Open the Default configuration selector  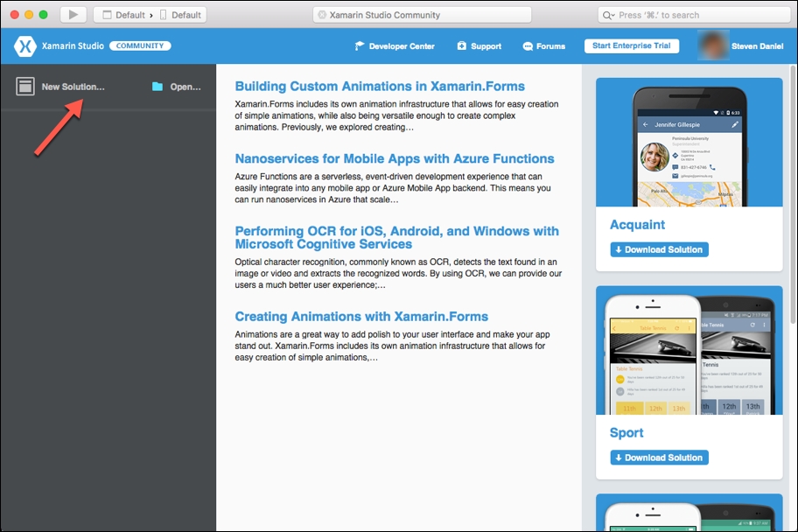[x=122, y=15]
